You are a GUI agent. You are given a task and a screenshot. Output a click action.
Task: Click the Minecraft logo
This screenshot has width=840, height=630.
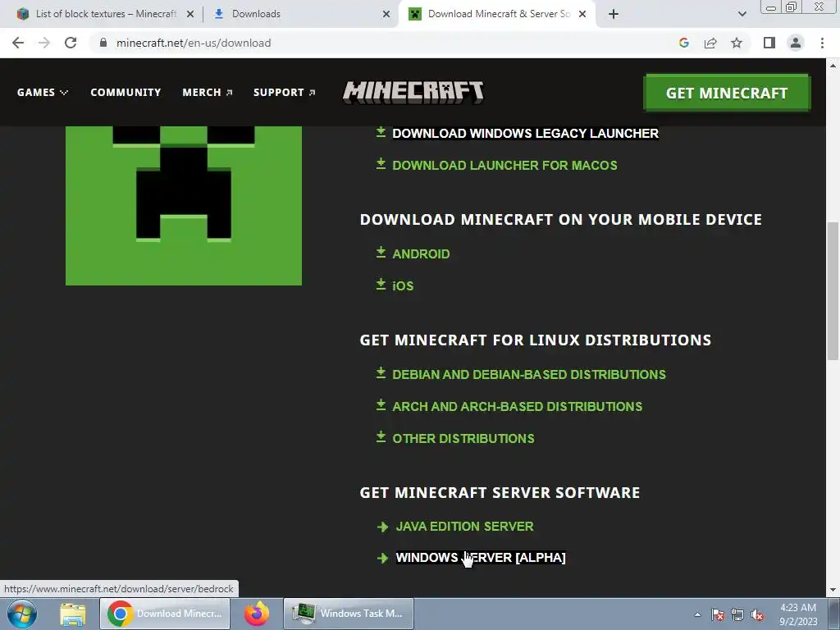point(413,92)
